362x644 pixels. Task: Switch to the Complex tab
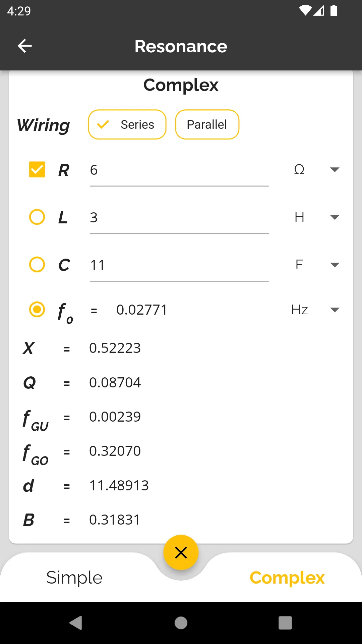pyautogui.click(x=287, y=578)
